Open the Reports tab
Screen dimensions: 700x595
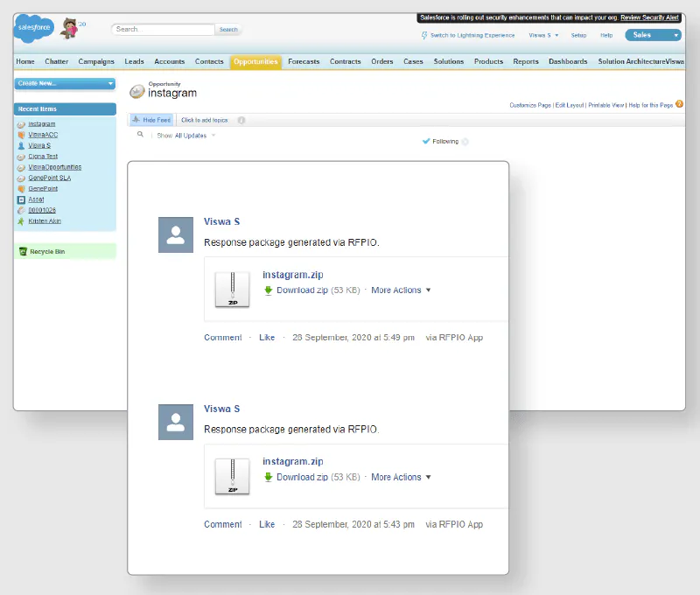pos(526,61)
